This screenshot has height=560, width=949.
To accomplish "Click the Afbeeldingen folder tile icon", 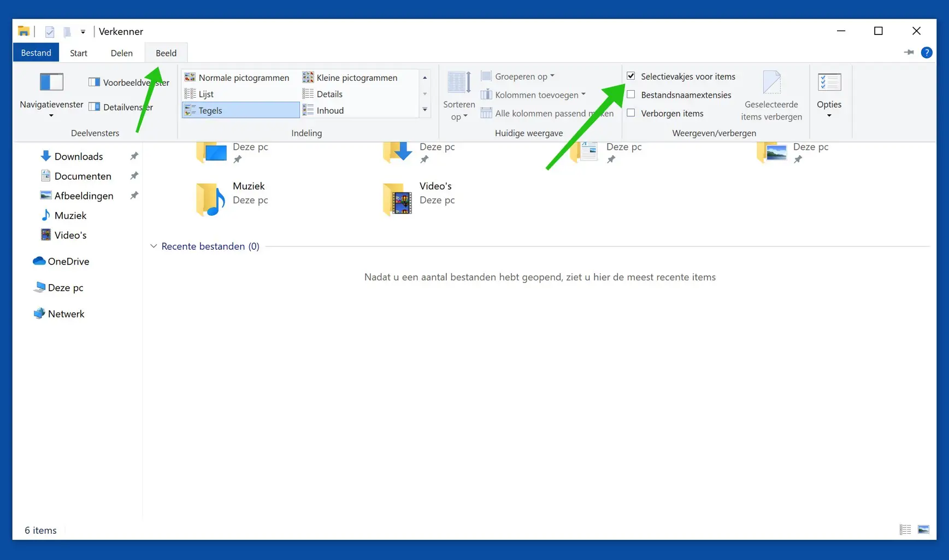I will pyautogui.click(x=772, y=152).
